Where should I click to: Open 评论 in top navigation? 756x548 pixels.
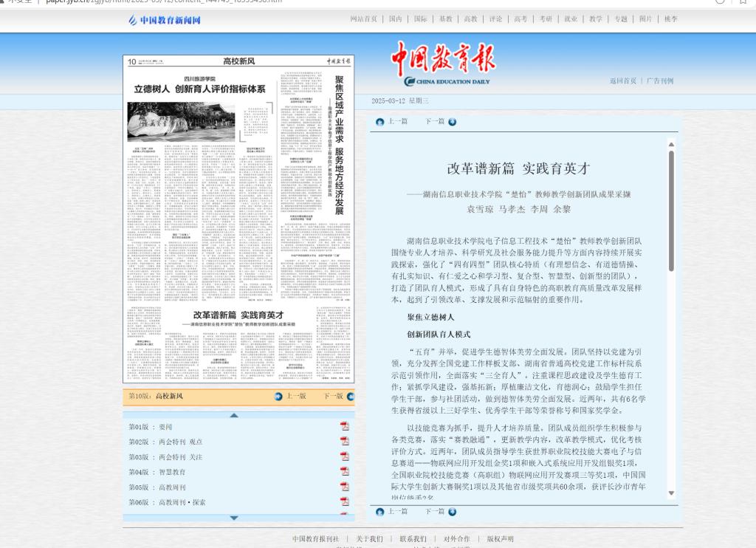[x=495, y=19]
